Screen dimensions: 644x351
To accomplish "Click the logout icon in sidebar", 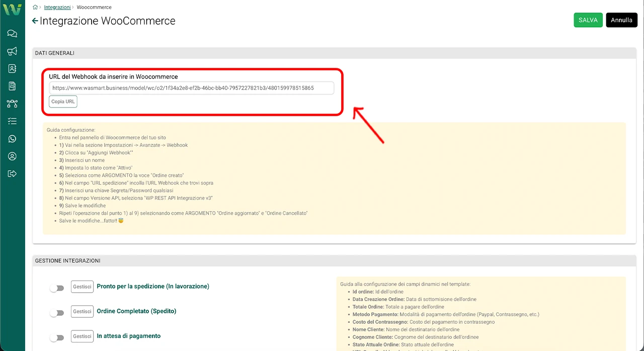I will (x=12, y=174).
